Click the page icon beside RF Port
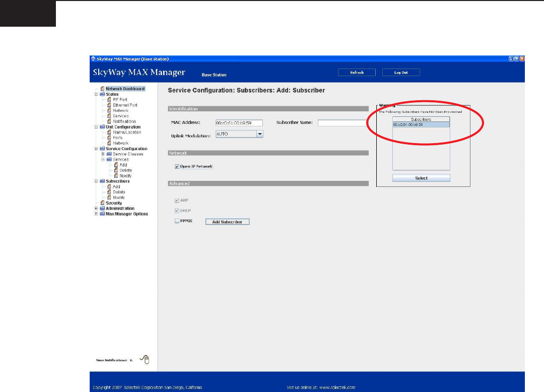 [109, 100]
